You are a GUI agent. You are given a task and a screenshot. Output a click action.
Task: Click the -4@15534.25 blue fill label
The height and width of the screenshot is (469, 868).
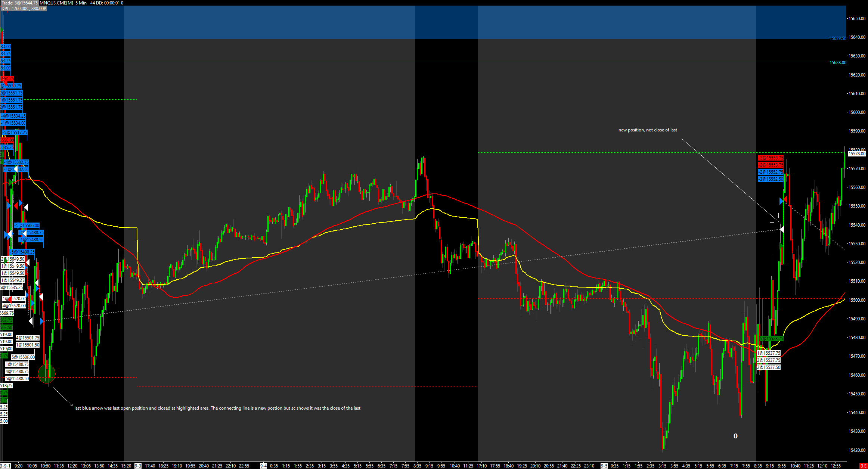[x=13, y=116]
